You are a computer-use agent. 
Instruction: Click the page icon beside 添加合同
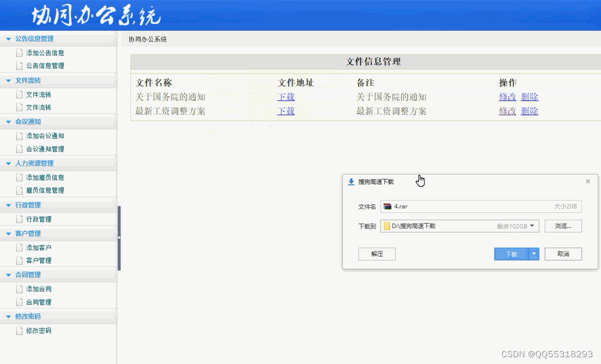(x=20, y=289)
